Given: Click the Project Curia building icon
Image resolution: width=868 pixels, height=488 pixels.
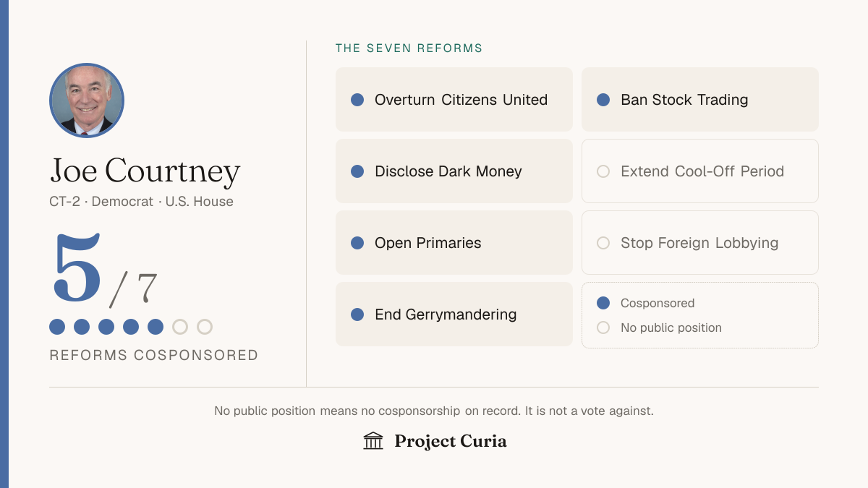Looking at the screenshot, I should pos(373,441).
